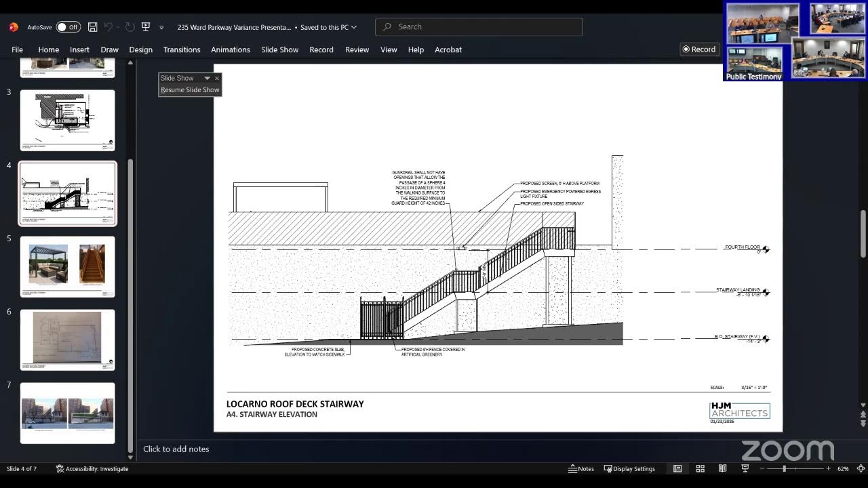Click the PowerPoint app logo
The image size is (868, 488).
click(13, 27)
